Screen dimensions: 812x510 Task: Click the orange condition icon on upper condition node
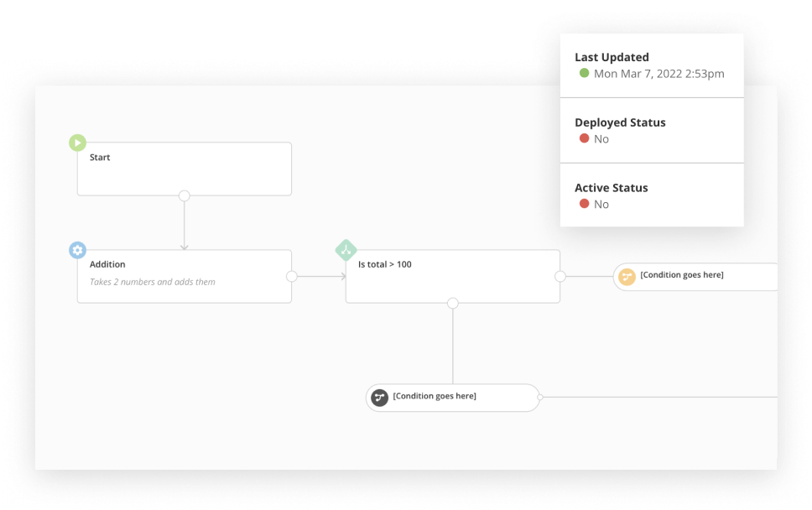click(627, 276)
